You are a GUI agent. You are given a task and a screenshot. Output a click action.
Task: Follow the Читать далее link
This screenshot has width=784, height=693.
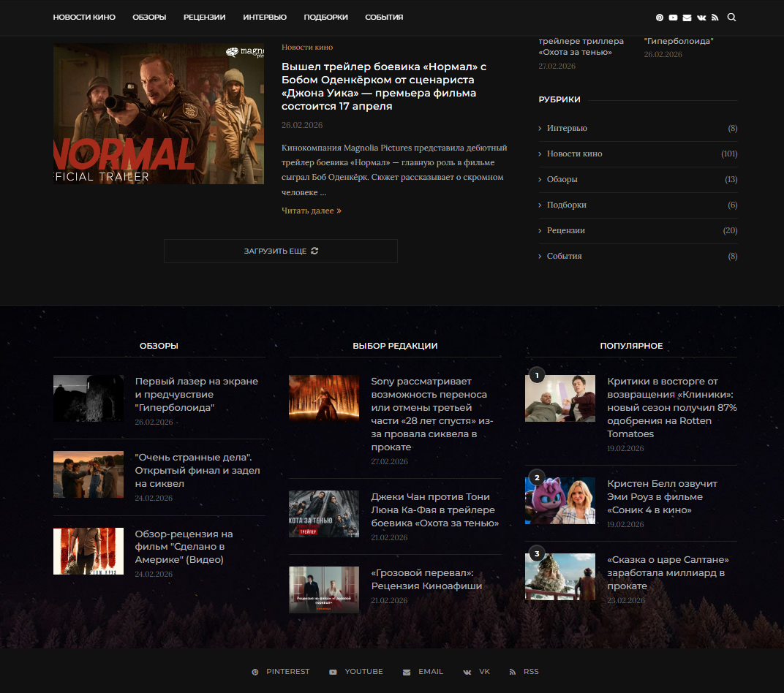[311, 211]
